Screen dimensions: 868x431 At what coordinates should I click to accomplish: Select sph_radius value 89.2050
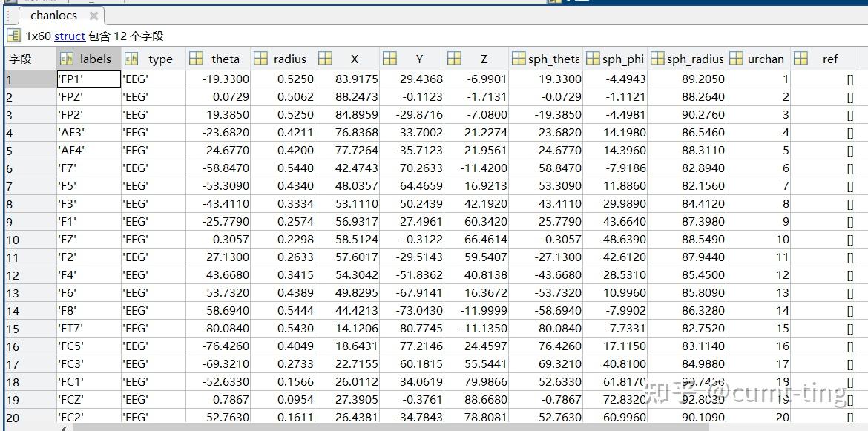pos(687,79)
